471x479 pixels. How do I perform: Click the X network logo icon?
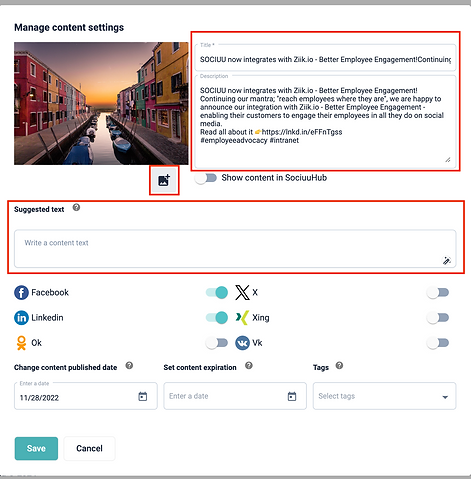click(x=242, y=293)
